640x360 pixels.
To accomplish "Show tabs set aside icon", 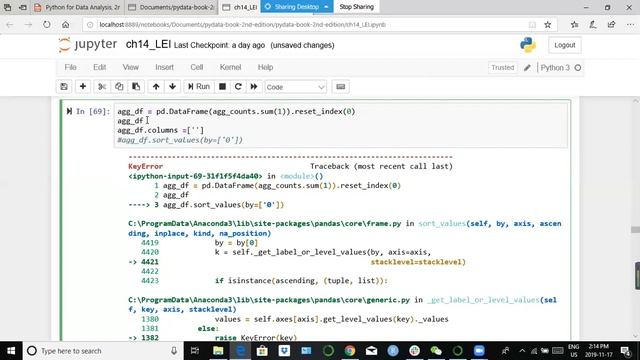I will click(x=7, y=7).
